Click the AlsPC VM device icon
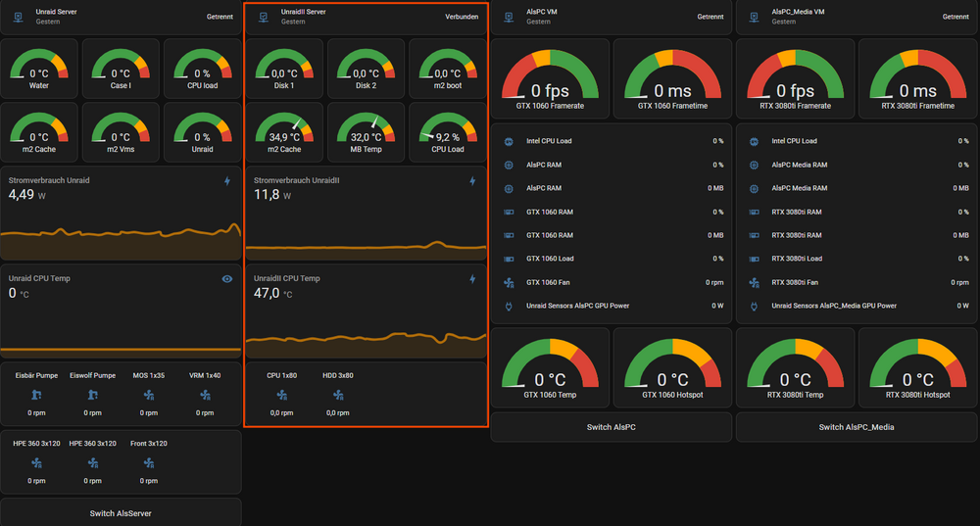980x526 pixels. [509, 17]
